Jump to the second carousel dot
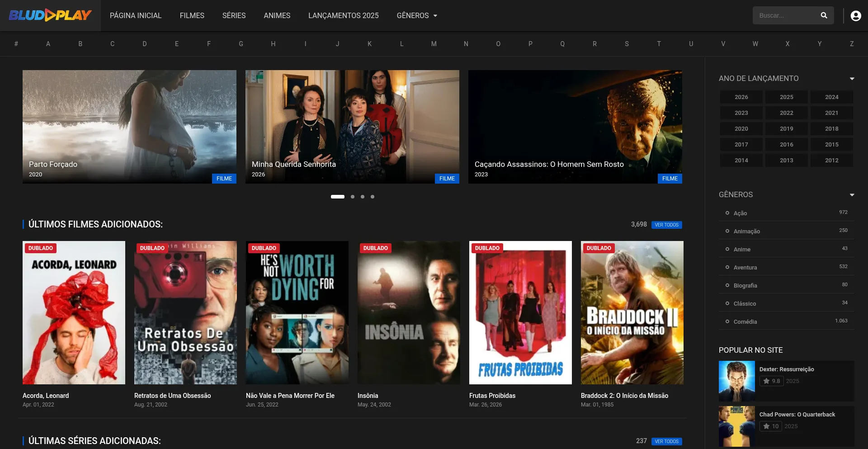Screen dimensions: 868x449 click(x=353, y=197)
